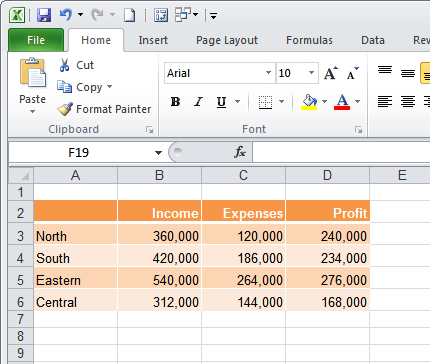The height and width of the screenshot is (364, 430).
Task: Open the Font dialog launcher
Action: tap(358, 130)
